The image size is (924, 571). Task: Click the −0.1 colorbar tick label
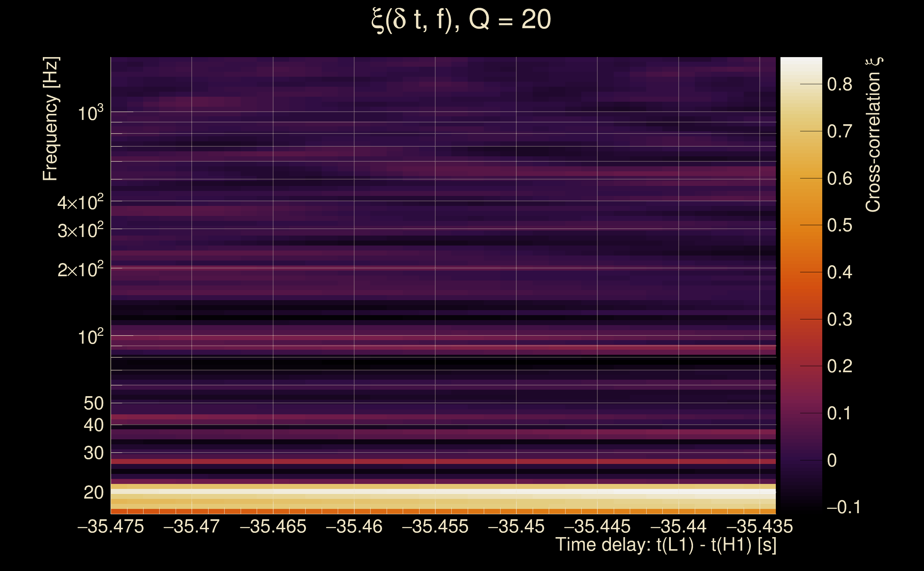pos(843,507)
